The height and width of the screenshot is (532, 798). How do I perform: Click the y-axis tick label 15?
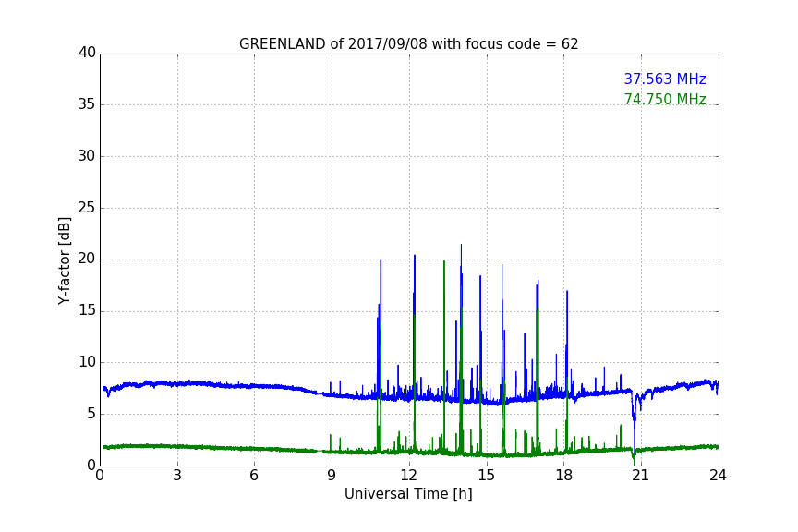coord(87,310)
